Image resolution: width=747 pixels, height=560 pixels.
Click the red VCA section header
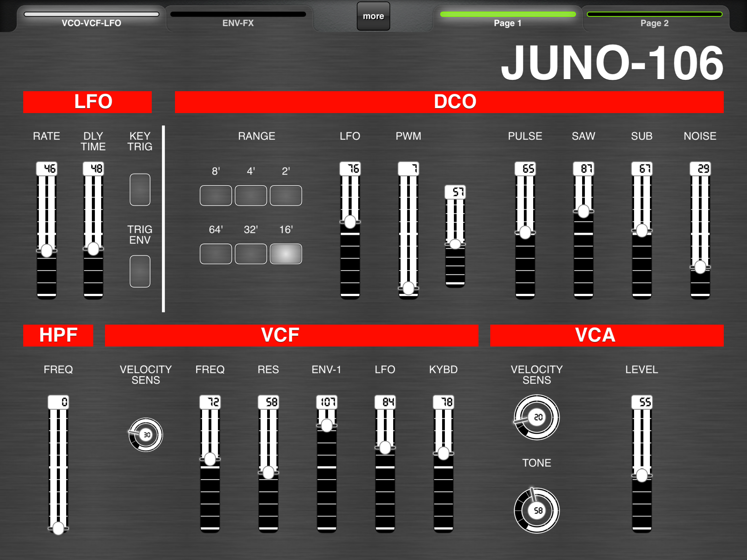click(607, 336)
